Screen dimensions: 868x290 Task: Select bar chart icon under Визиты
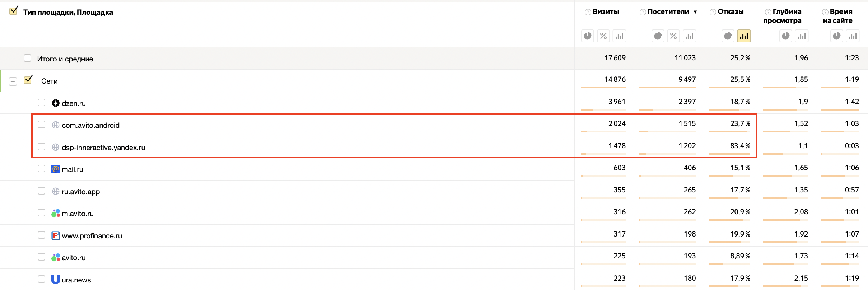[x=619, y=36]
